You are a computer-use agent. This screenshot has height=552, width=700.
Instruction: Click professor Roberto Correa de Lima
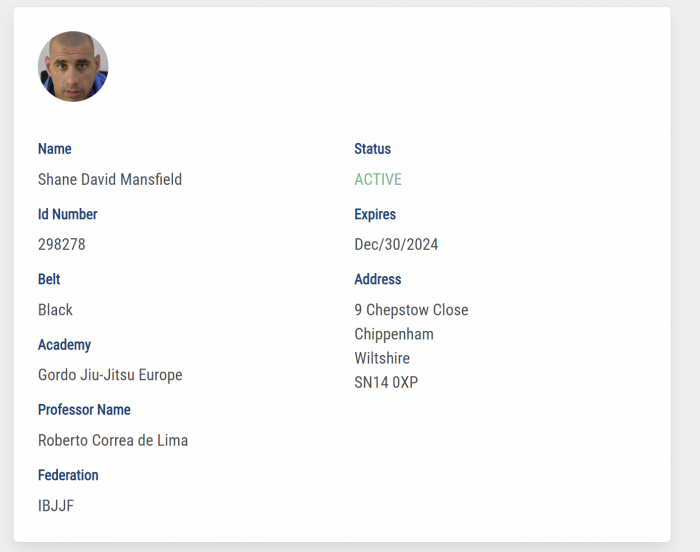click(x=113, y=440)
